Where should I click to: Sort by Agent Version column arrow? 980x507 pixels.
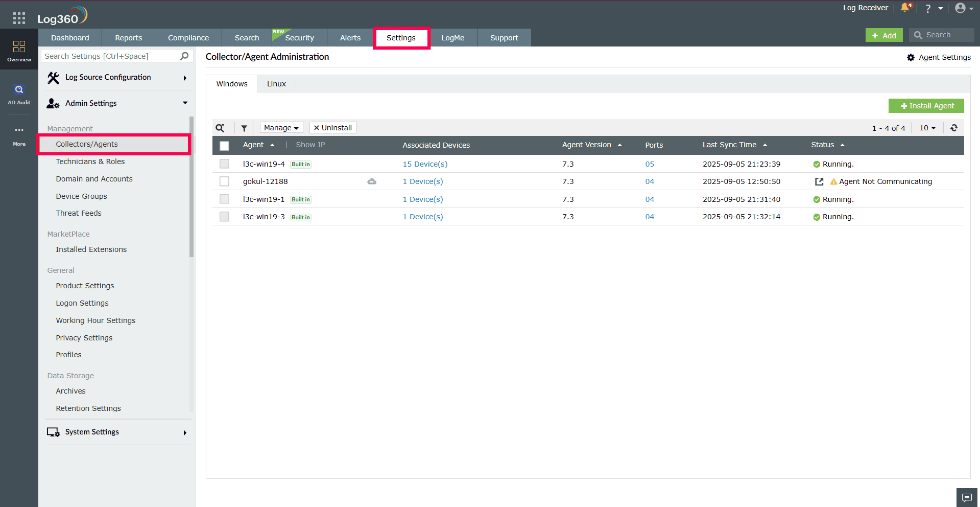619,145
